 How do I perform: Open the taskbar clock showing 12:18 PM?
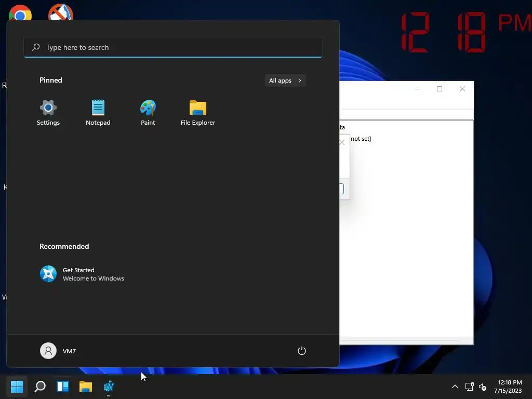pos(508,387)
